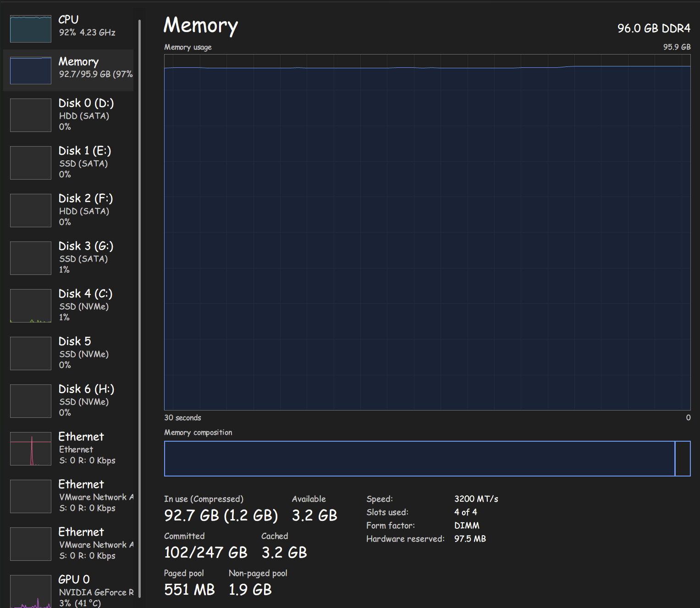Click the In use 92.7 GB value
This screenshot has width=700, height=608.
coord(192,515)
